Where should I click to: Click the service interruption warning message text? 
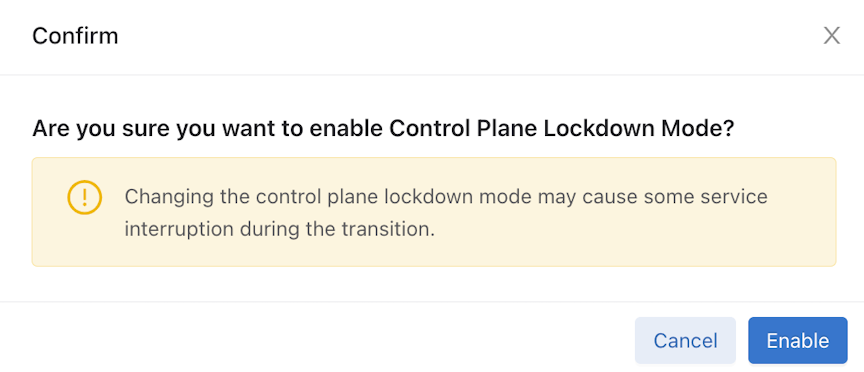pos(446,213)
